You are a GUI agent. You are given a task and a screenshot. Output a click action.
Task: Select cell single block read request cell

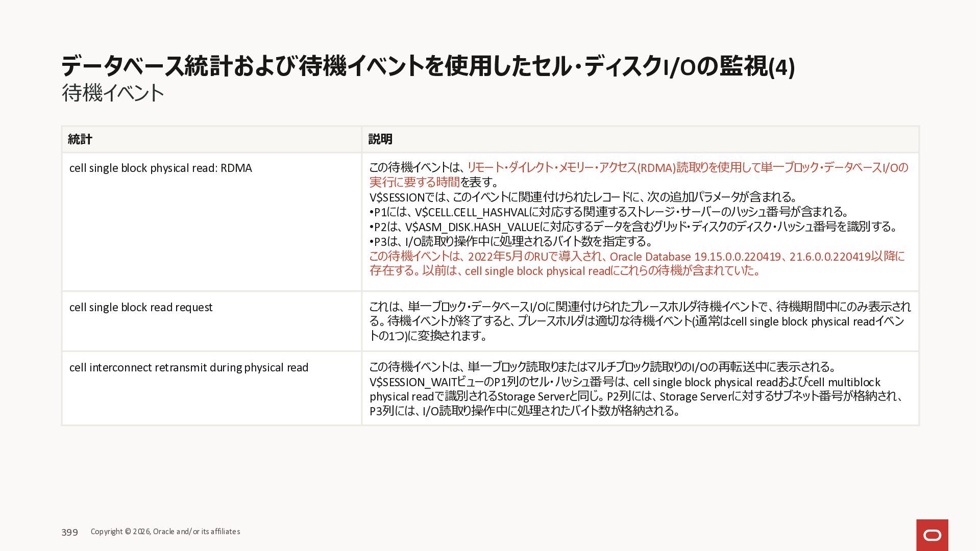click(x=141, y=308)
